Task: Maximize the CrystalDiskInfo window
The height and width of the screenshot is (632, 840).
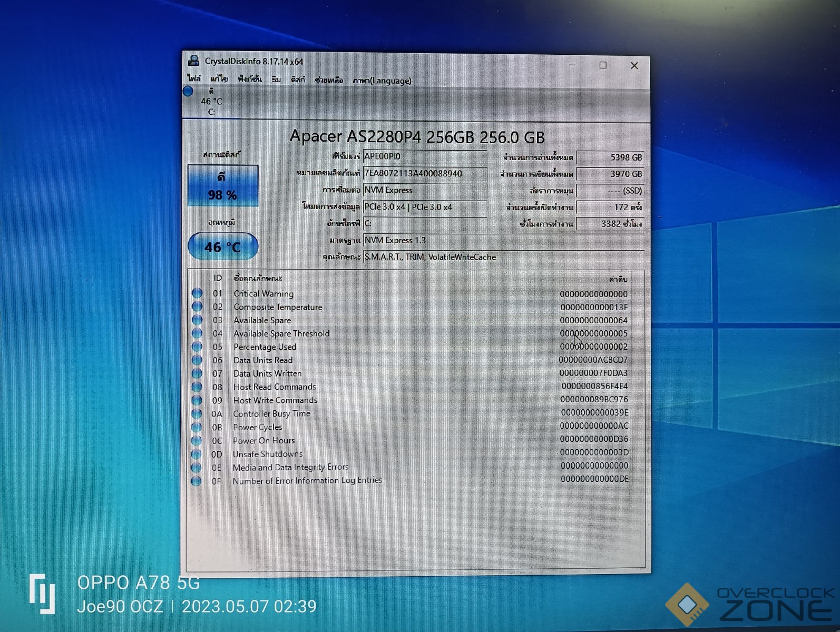Action: [x=603, y=65]
